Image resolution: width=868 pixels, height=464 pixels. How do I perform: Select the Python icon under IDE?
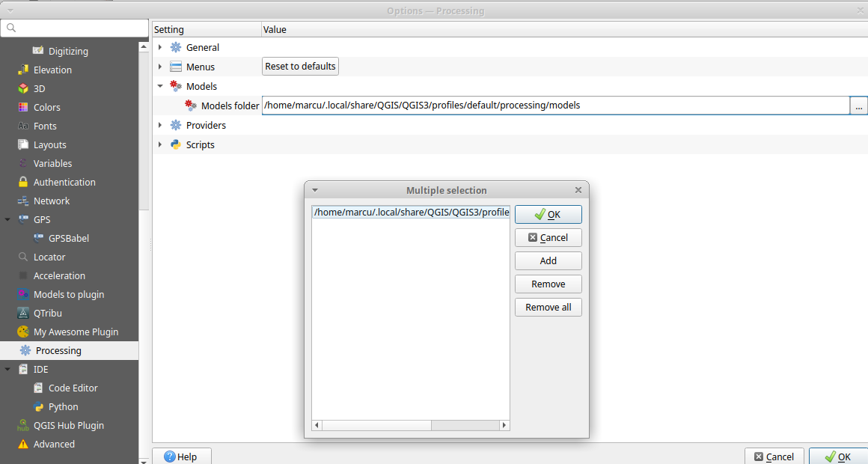click(38, 406)
